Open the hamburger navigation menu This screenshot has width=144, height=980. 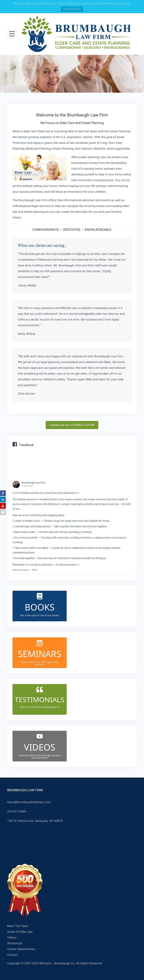[x=12, y=34]
